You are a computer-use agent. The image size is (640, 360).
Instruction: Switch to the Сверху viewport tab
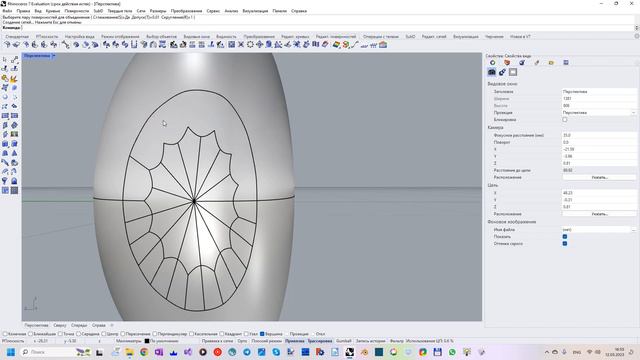[60, 325]
